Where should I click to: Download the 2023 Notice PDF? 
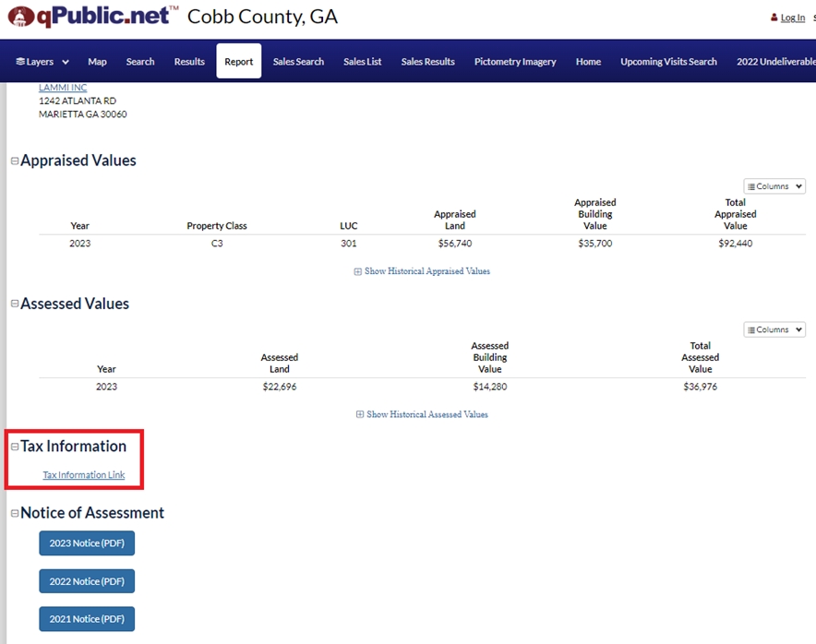click(x=87, y=543)
